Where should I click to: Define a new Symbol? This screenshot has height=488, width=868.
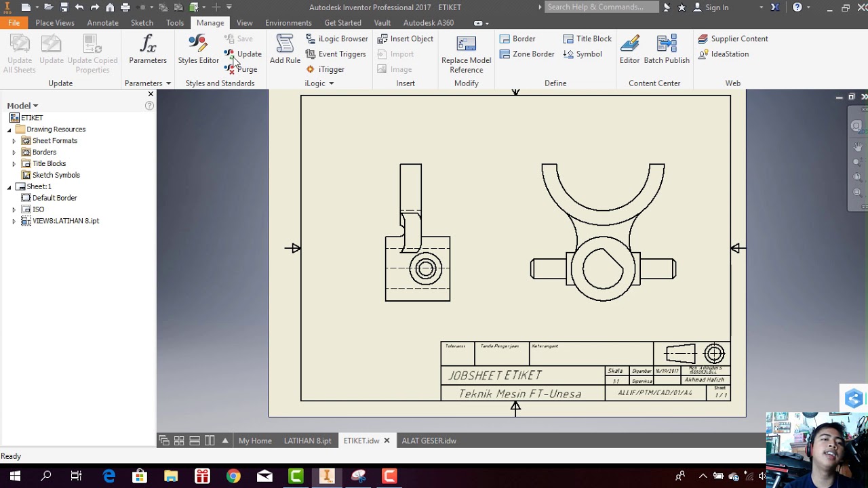pyautogui.click(x=583, y=54)
